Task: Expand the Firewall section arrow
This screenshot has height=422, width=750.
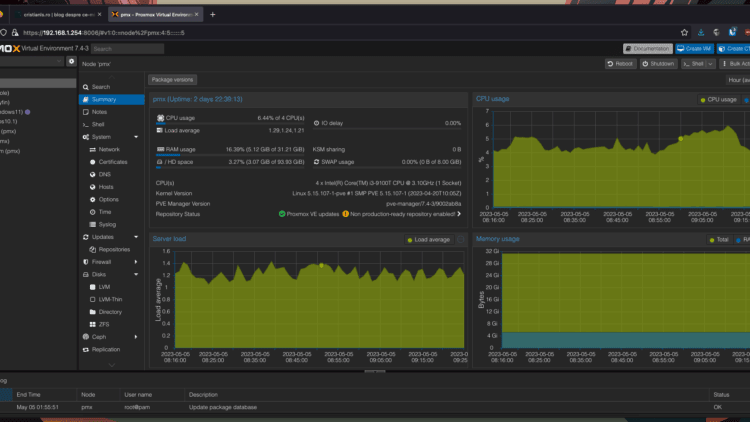Action: [136, 262]
